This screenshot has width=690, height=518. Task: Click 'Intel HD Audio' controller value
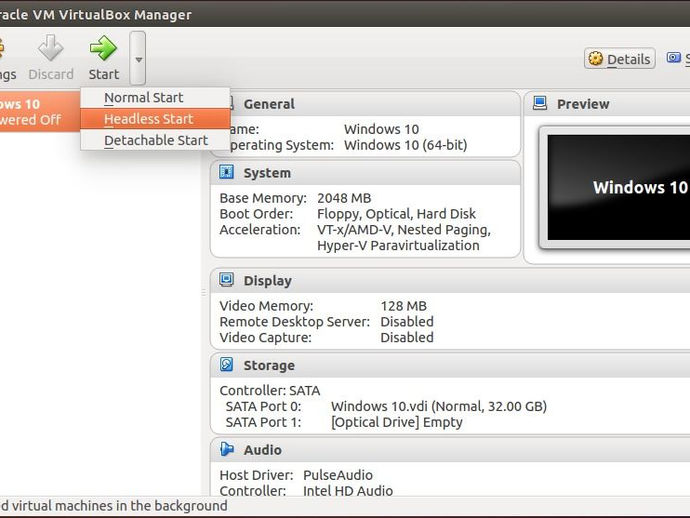[348, 491]
